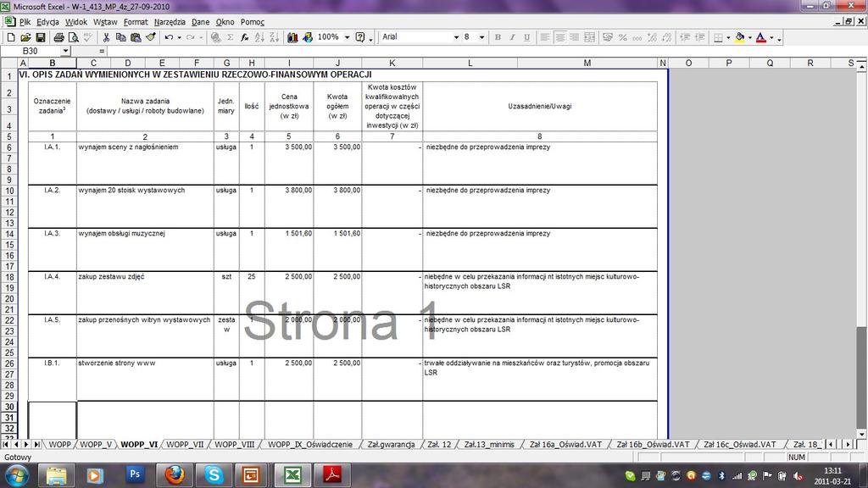The image size is (868, 488).
Task: Create a new workbook with the New icon
Action: point(11,37)
